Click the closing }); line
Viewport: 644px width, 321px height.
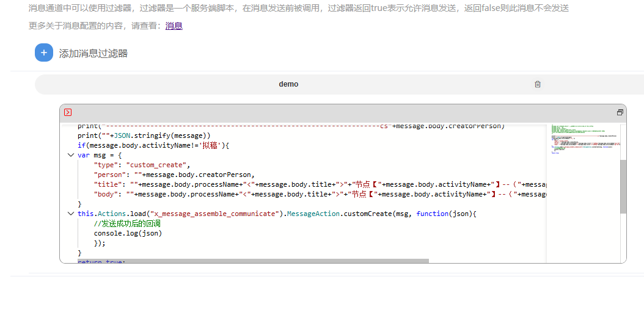pyautogui.click(x=100, y=243)
